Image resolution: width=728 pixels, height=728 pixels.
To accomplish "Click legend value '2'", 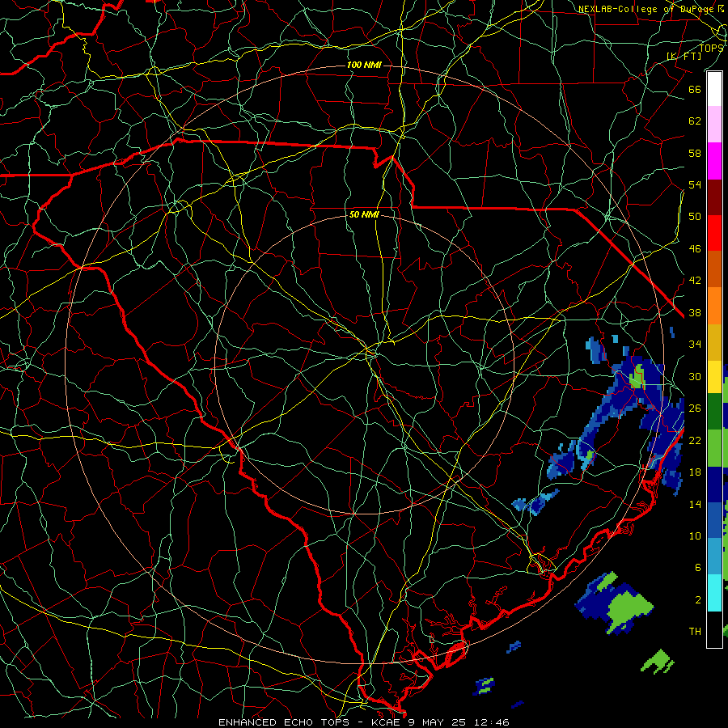I will [x=697, y=600].
